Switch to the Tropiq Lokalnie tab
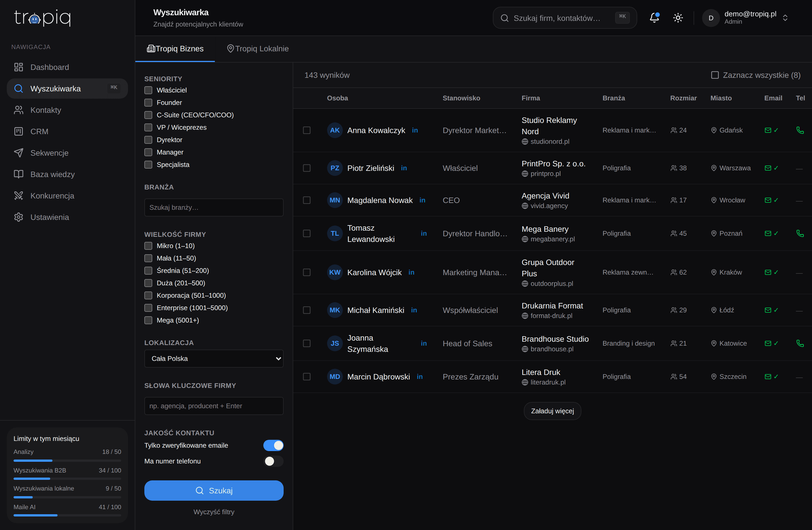 pyautogui.click(x=258, y=49)
